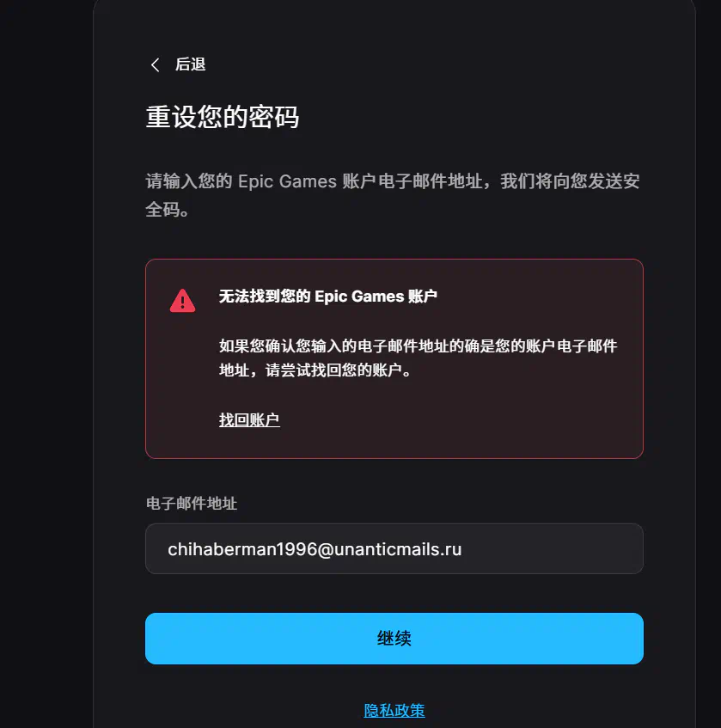Image resolution: width=721 pixels, height=728 pixels.
Task: Select the 无法找到您的 Epic Games 账户 error title
Action: (x=327, y=297)
